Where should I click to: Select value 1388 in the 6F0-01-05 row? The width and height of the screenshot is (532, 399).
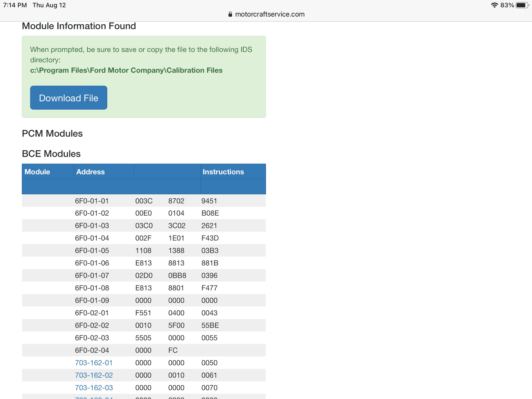click(176, 251)
